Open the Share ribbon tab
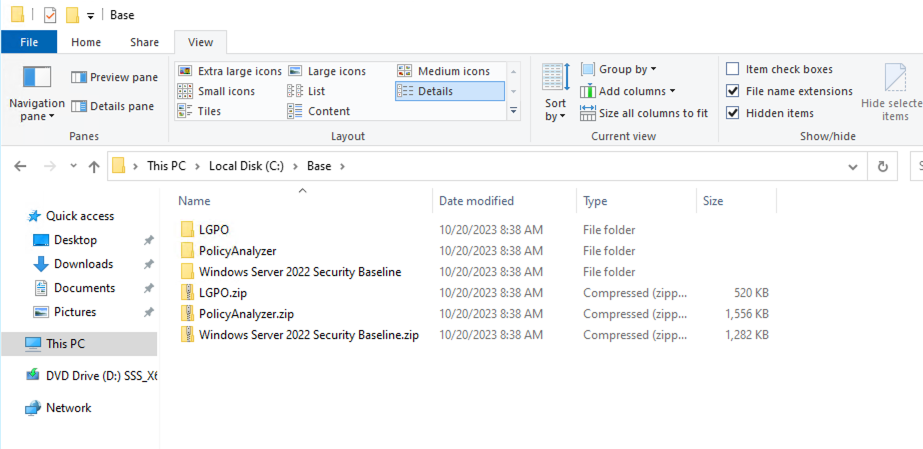The width and height of the screenshot is (923, 449). [x=144, y=42]
